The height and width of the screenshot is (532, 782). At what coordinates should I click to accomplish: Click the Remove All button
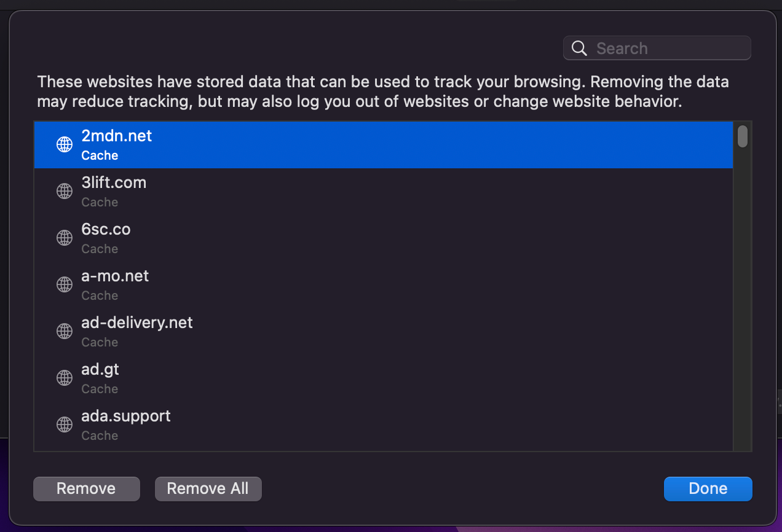[x=208, y=488]
